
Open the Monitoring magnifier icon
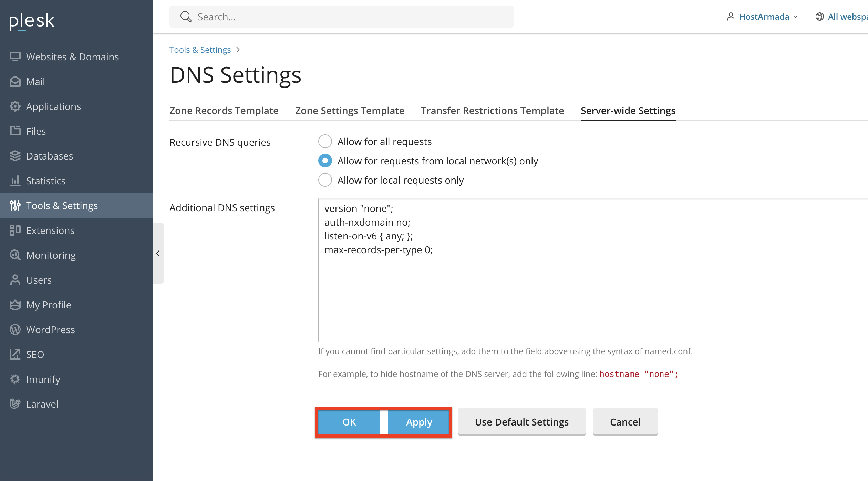point(15,255)
